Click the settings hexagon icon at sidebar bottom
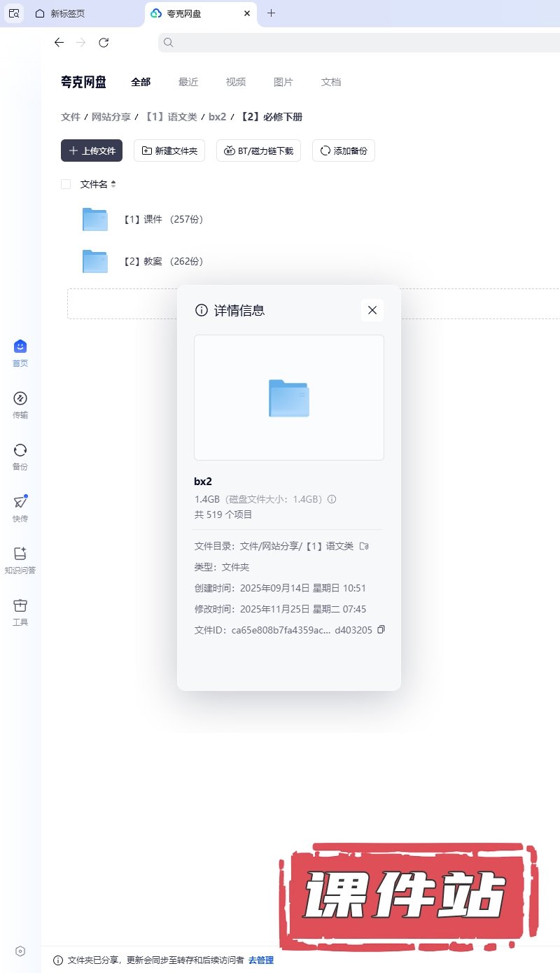560x973 pixels. [x=20, y=951]
